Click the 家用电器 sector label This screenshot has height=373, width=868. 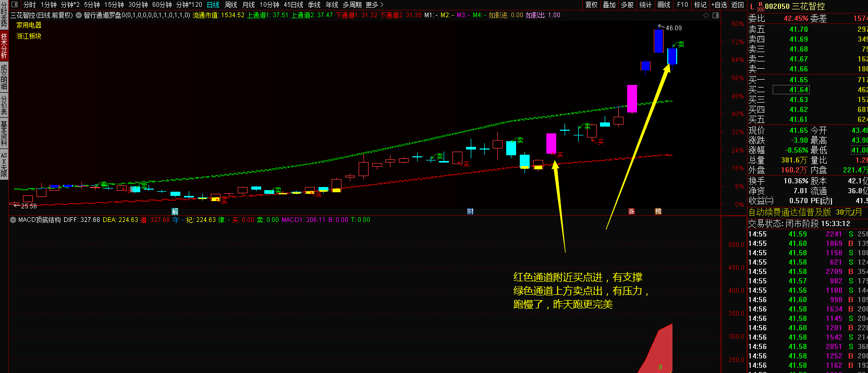[29, 25]
